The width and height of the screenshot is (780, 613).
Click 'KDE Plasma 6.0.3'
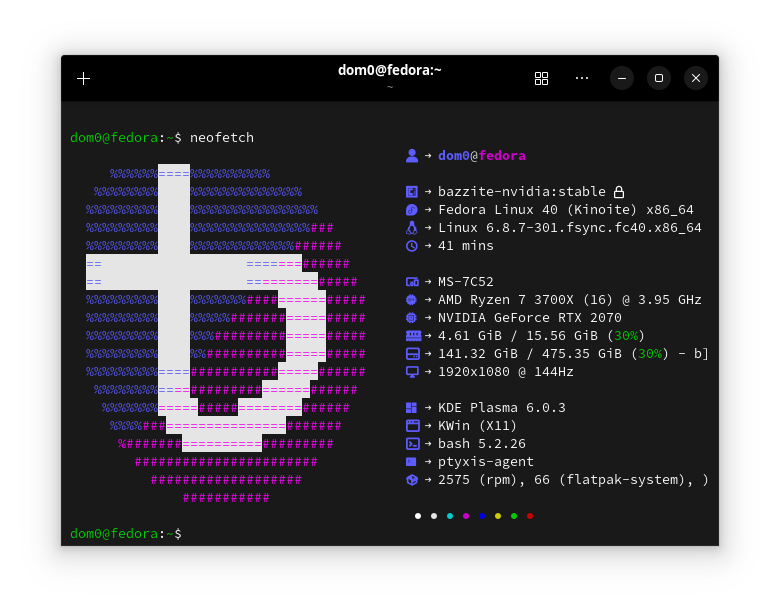502,408
